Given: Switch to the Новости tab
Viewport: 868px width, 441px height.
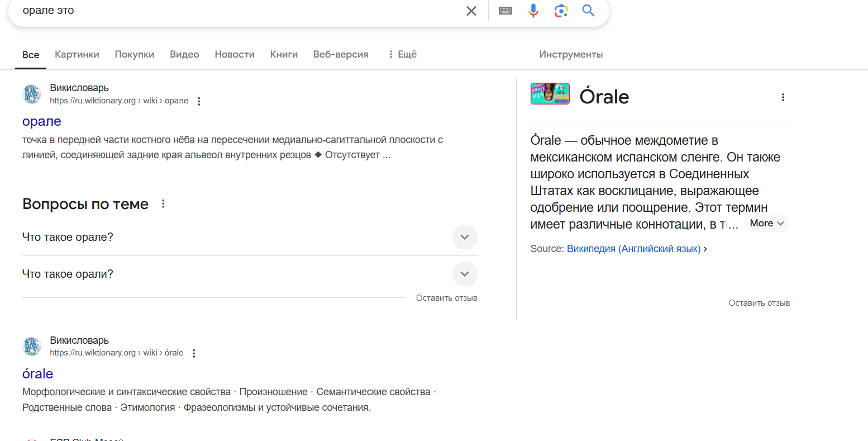Looking at the screenshot, I should [x=235, y=54].
